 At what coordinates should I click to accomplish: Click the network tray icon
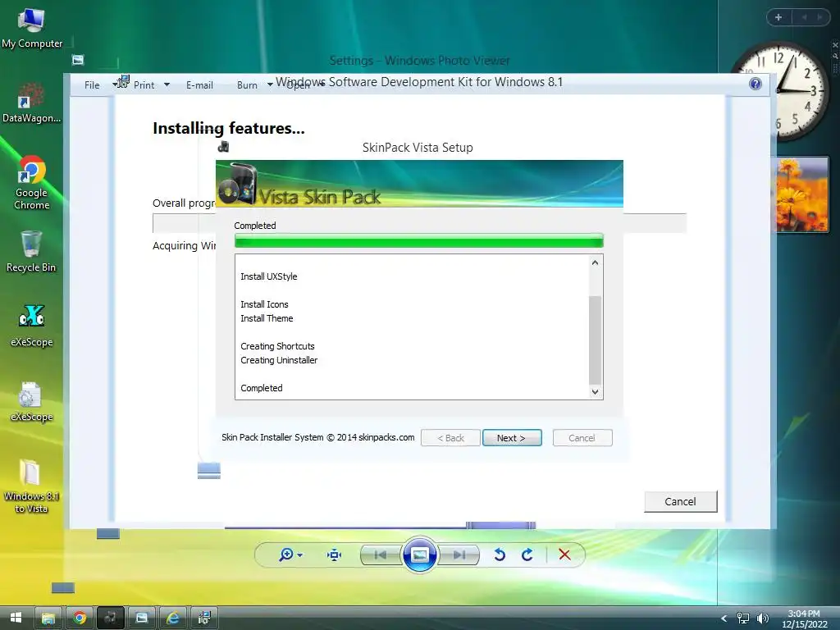point(743,619)
